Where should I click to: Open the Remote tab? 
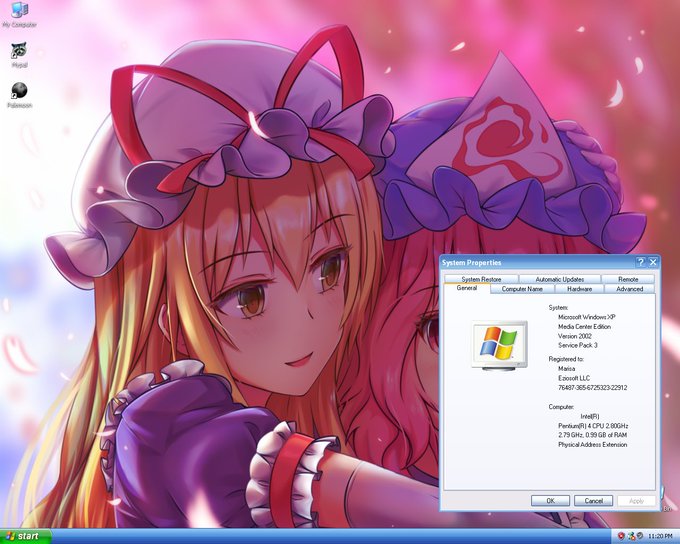628,279
